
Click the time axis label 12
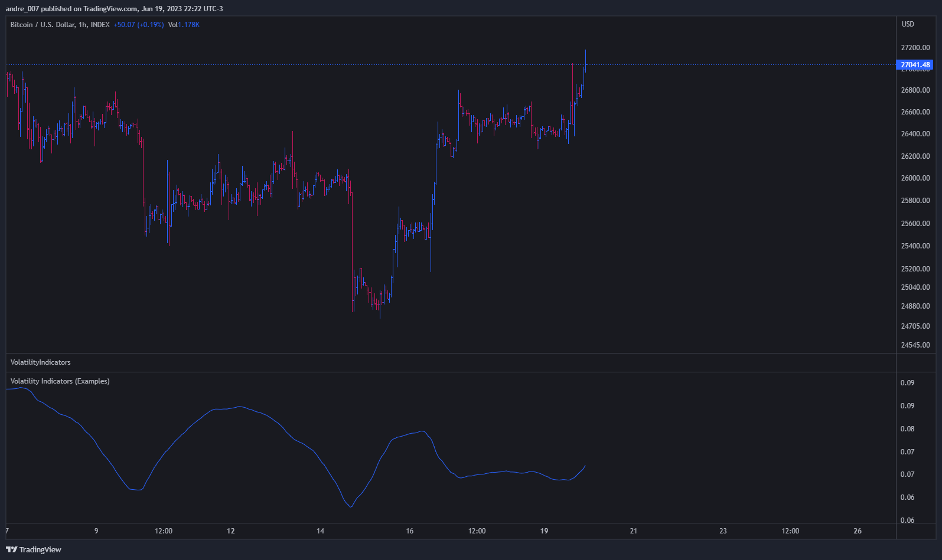231,531
